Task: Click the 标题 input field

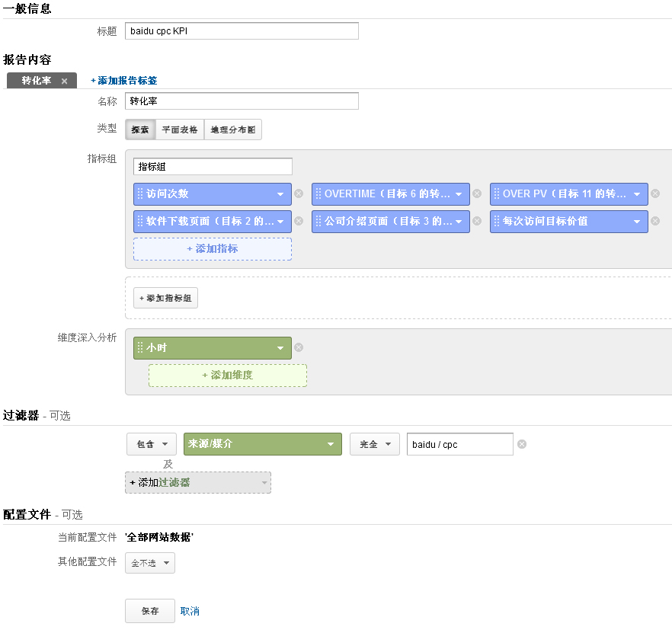Action: click(241, 30)
